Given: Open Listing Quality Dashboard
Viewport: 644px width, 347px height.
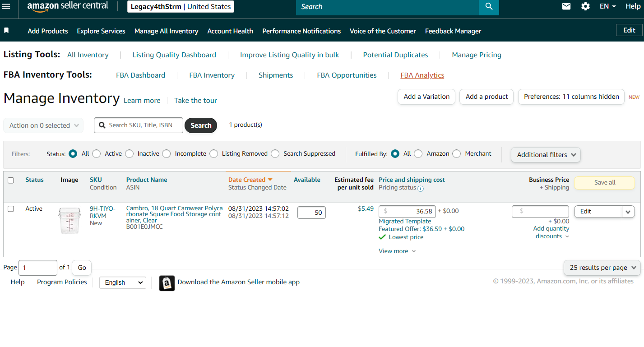Looking at the screenshot, I should point(174,55).
